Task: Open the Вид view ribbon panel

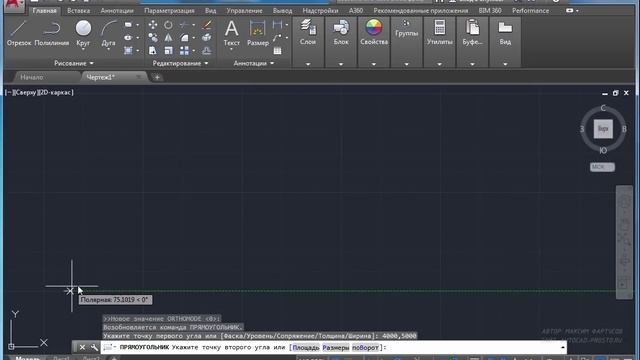Action: (505, 32)
